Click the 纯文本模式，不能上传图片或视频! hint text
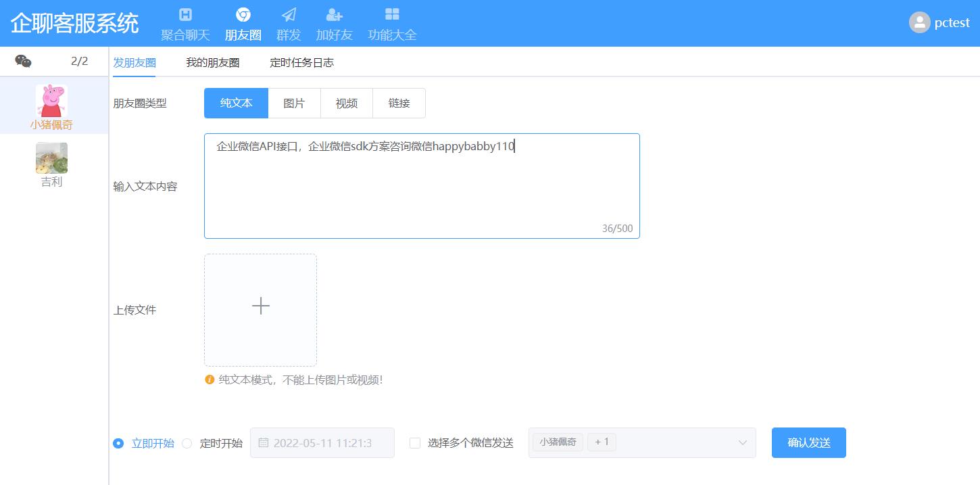The height and width of the screenshot is (485, 980). (301, 379)
